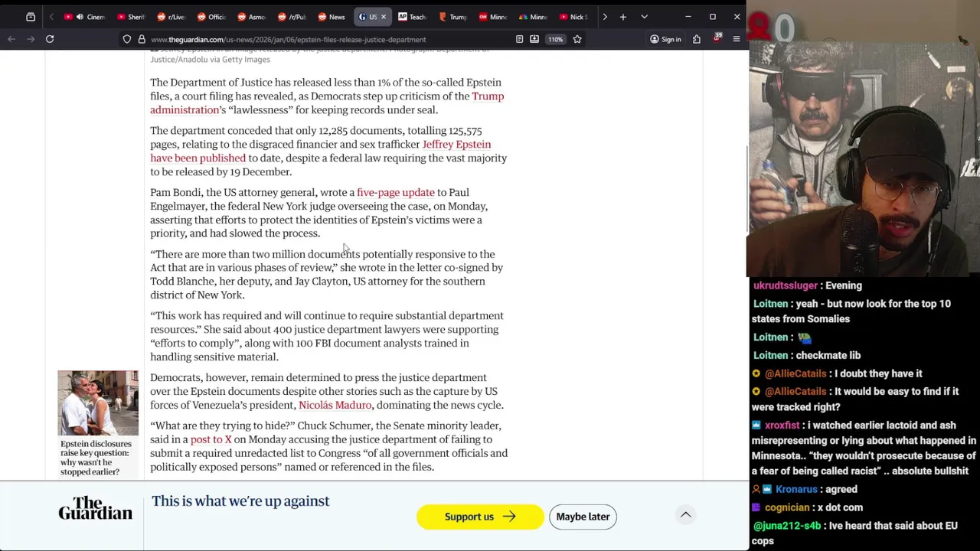Toggle reader view icon
980x551 pixels.
tap(520, 39)
